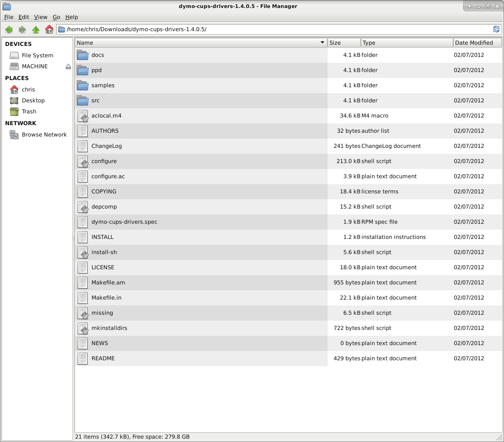The height and width of the screenshot is (442, 504).
Task: Reload the folder with the refresh icon
Action: 496,29
